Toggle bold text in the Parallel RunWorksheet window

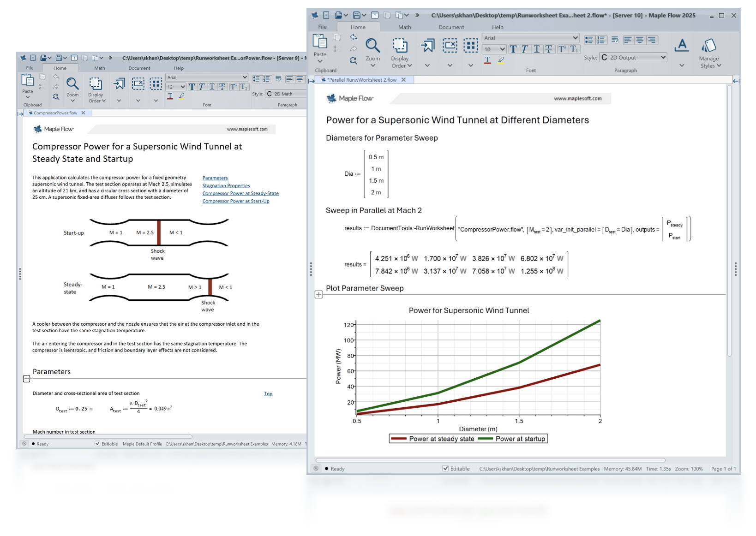(x=513, y=49)
